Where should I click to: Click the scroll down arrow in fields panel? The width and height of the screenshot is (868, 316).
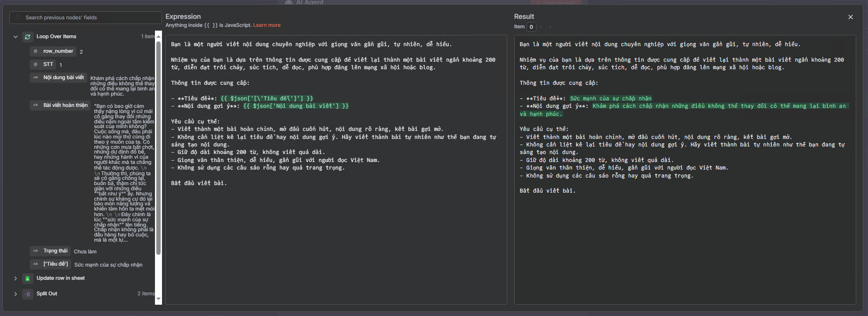tap(158, 299)
